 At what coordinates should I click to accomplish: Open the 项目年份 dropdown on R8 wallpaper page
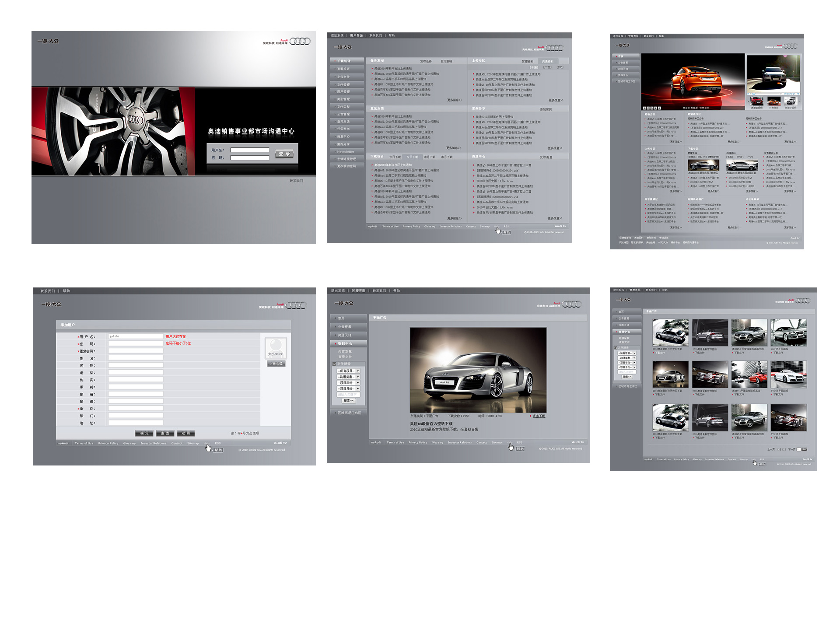(x=348, y=383)
